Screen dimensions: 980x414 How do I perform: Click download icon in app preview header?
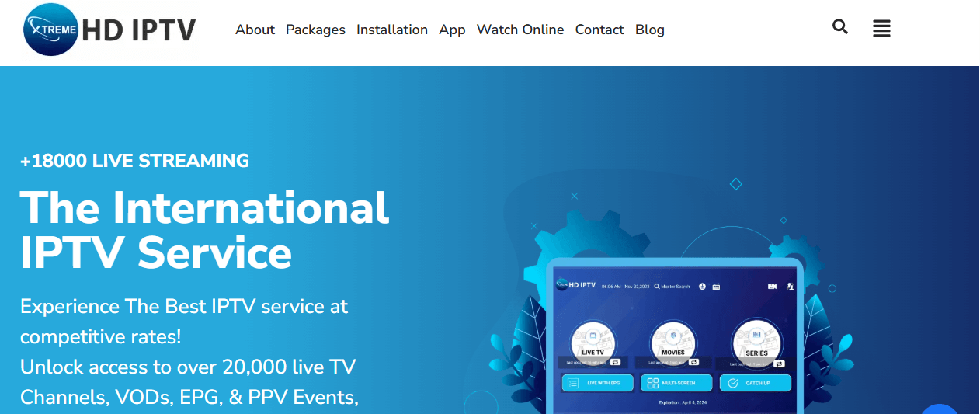pos(702,286)
